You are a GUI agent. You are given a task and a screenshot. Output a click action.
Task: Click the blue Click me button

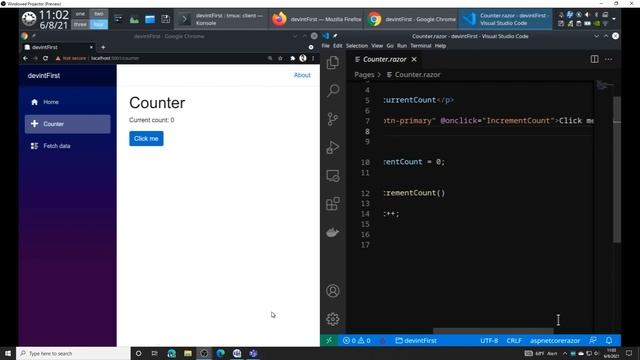click(146, 138)
